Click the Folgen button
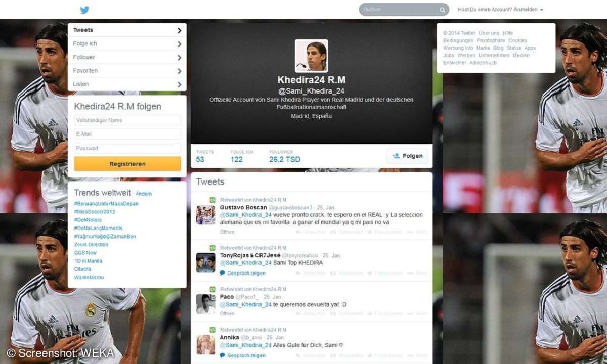607x364 pixels. [407, 156]
